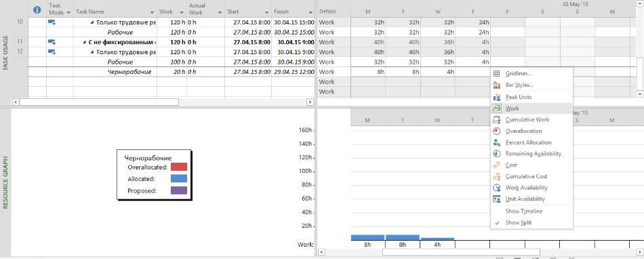This screenshot has width=644, height=259.
Task: Open Task Name column filter dropdown
Action: pyautogui.click(x=152, y=12)
